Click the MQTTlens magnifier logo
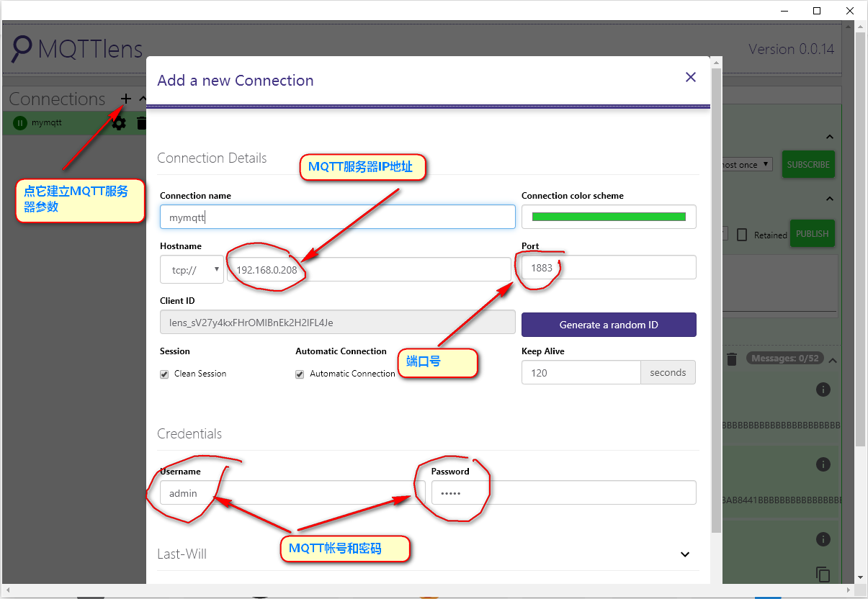Screen dimensions: 868x599 (x=22, y=49)
